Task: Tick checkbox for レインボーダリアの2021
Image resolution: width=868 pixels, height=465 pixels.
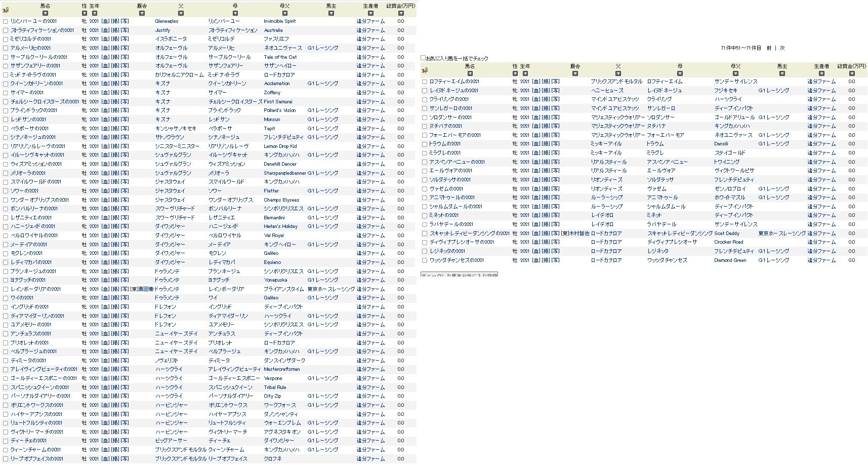Action: pyautogui.click(x=6, y=290)
